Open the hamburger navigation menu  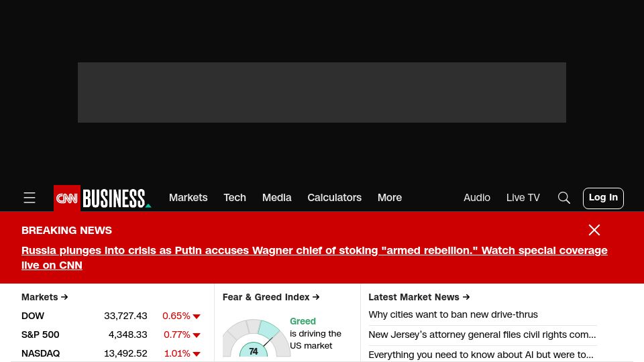click(29, 198)
